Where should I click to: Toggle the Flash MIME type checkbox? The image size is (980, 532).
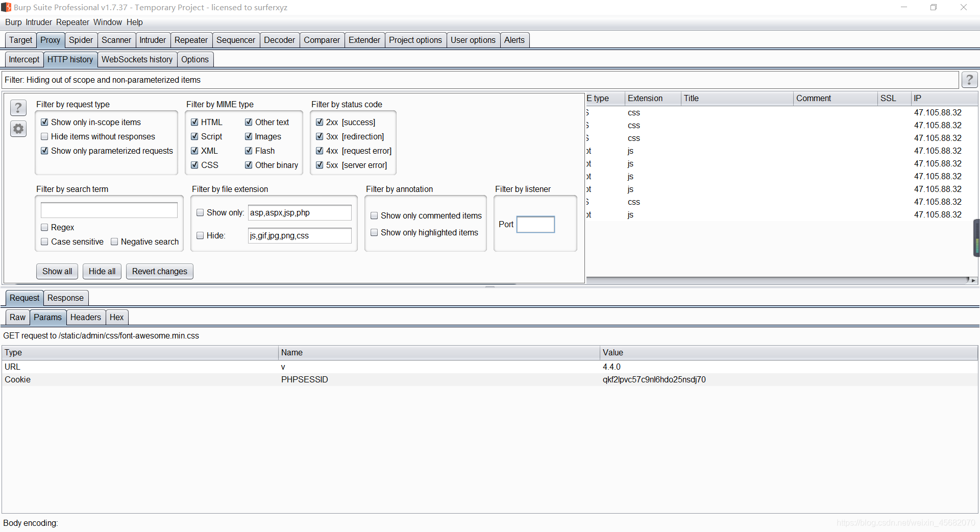[x=249, y=151]
